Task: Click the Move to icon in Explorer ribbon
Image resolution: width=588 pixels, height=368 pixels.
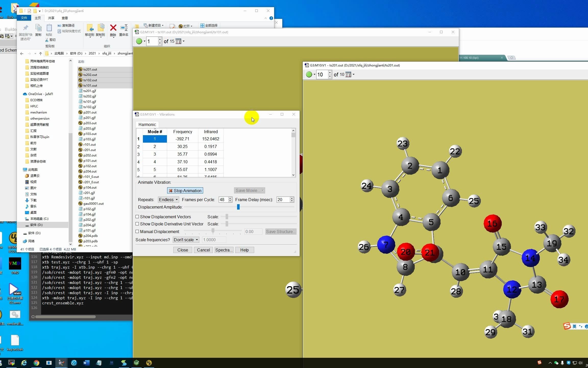Action: (90, 28)
